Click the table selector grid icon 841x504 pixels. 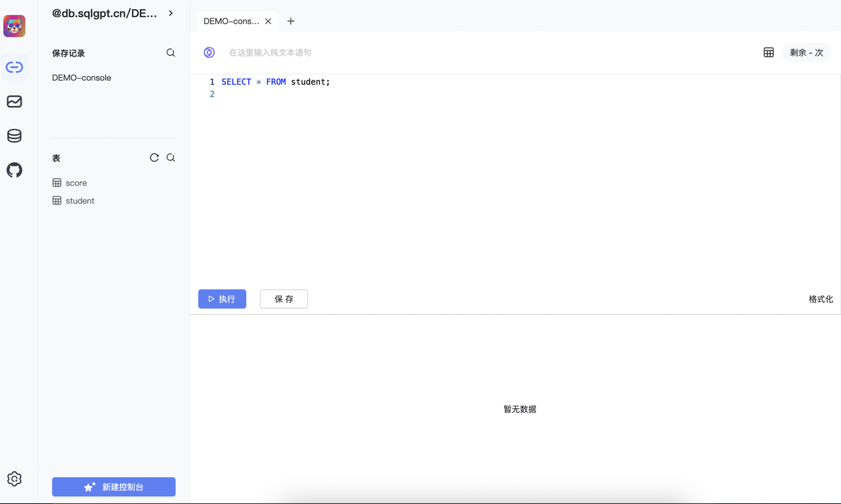pos(769,53)
